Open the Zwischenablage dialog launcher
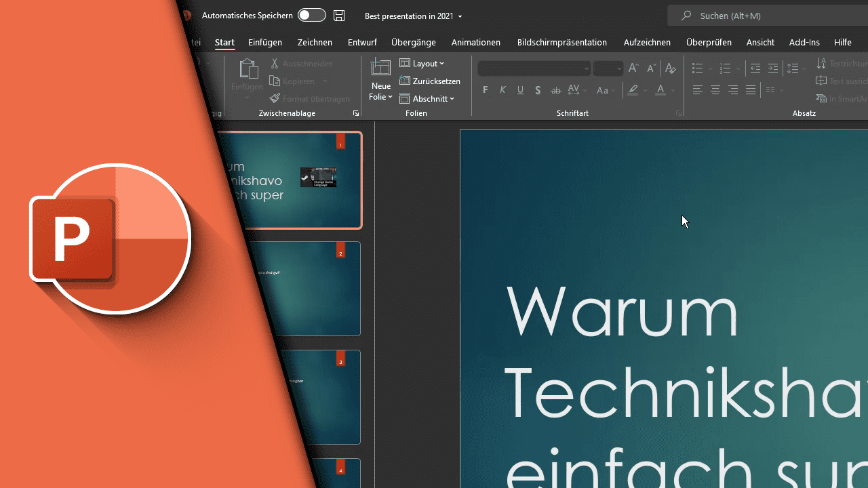The image size is (868, 488). 356,114
